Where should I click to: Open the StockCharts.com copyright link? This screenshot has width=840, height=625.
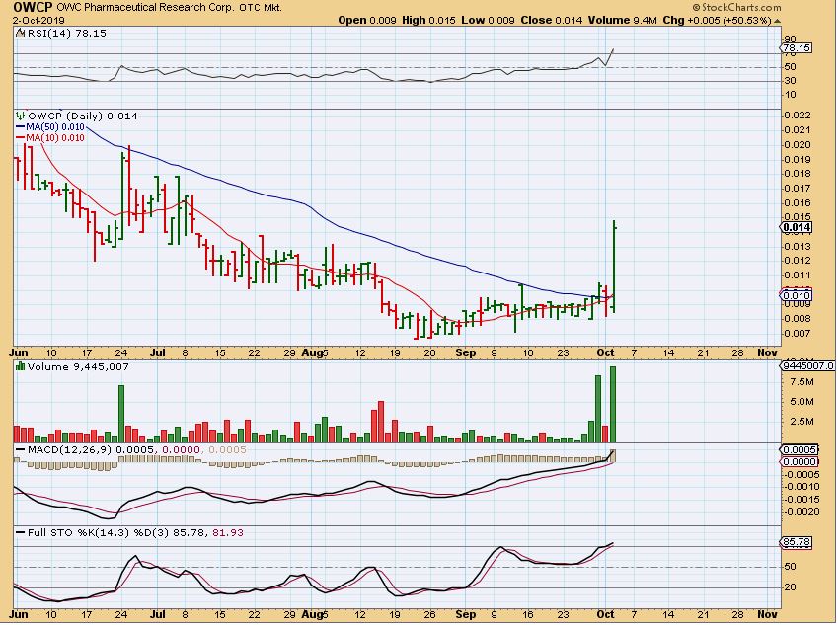pos(736,8)
